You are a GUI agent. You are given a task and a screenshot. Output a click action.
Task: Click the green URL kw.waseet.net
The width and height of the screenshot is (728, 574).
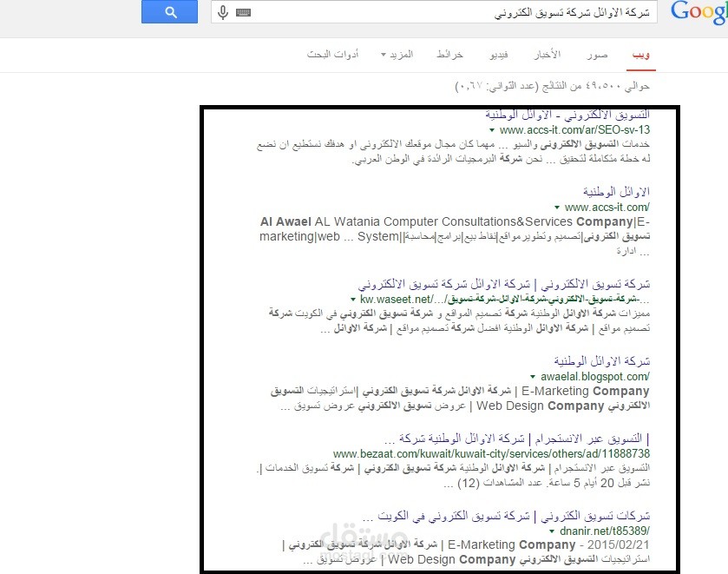[505, 300]
